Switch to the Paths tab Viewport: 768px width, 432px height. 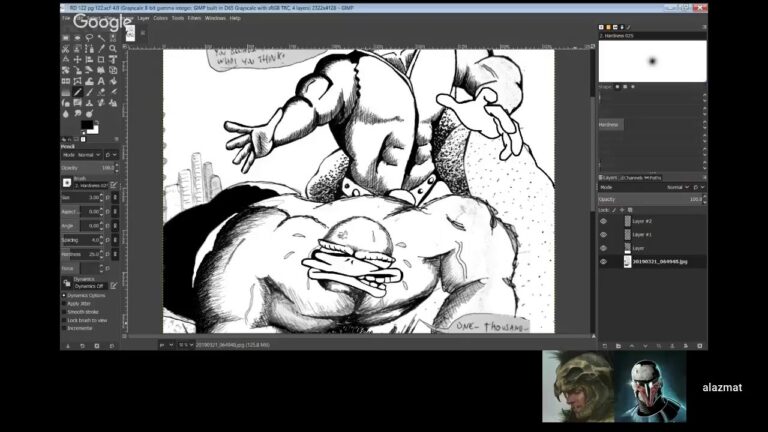pyautogui.click(x=653, y=178)
